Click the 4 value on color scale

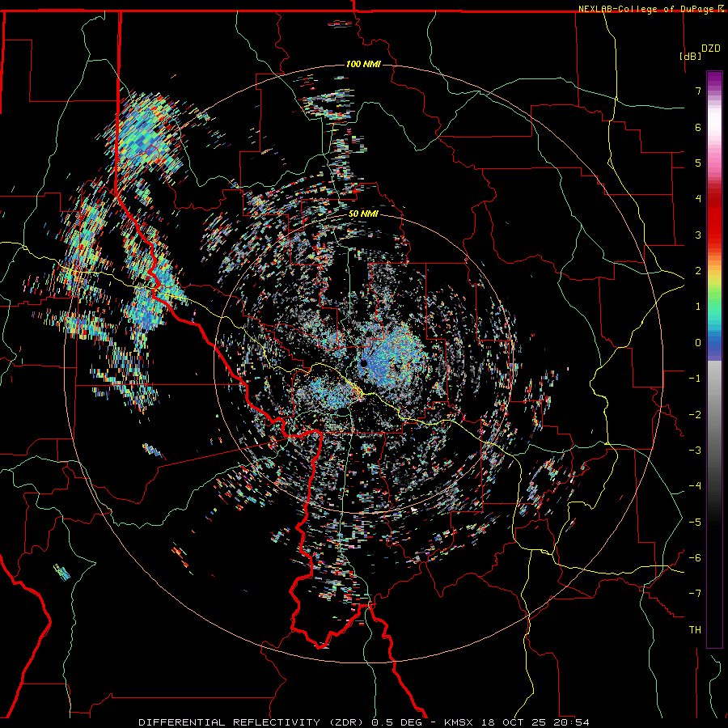[x=698, y=199]
